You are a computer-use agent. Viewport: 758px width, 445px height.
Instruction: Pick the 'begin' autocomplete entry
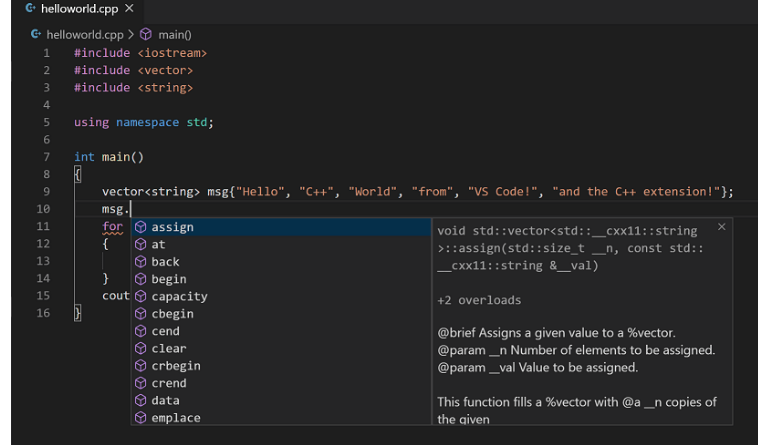click(169, 279)
